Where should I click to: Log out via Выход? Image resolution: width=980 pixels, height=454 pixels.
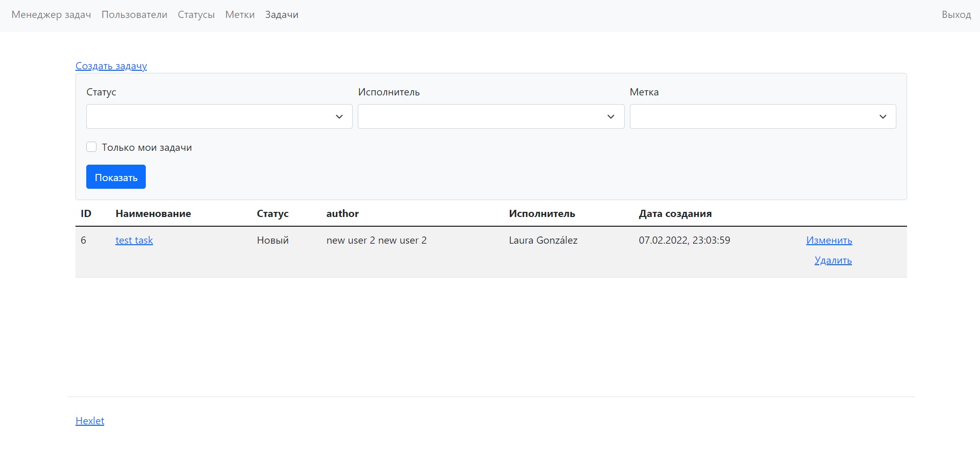(956, 15)
